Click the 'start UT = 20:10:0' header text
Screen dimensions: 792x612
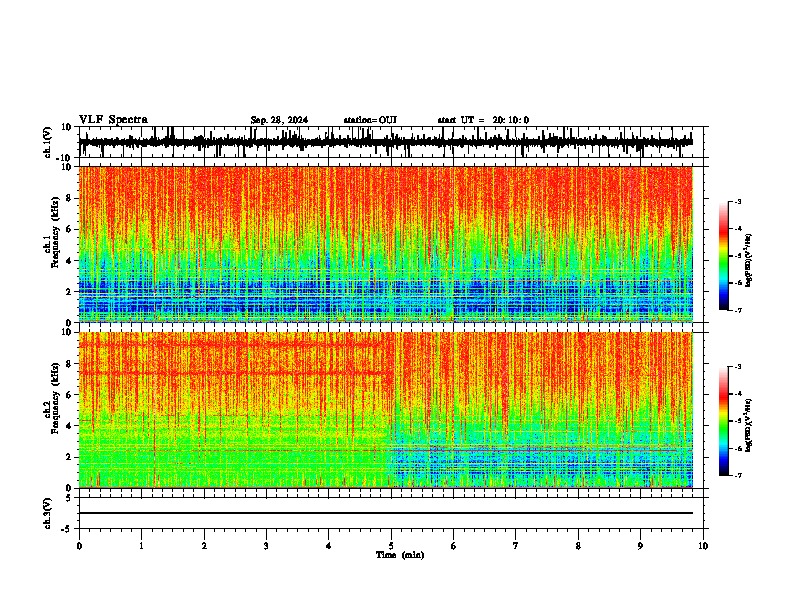coord(483,120)
